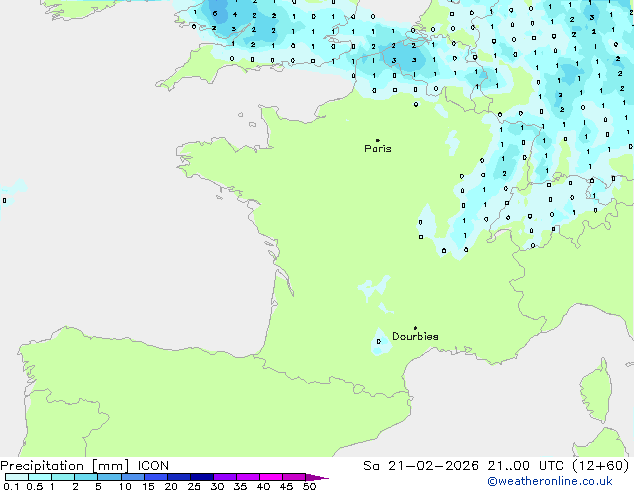
Task: Select the 45–50 mm legend color swatch
Action: point(294,477)
